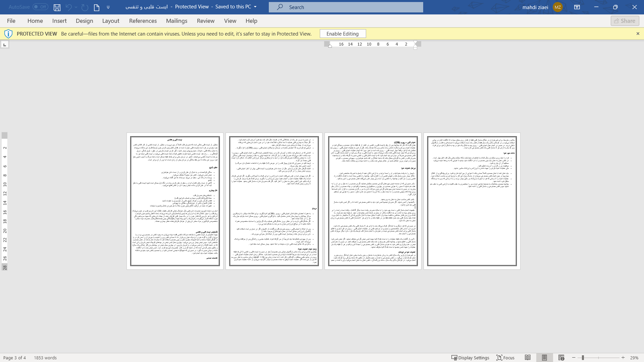Click the Redo icon

pos(85,7)
